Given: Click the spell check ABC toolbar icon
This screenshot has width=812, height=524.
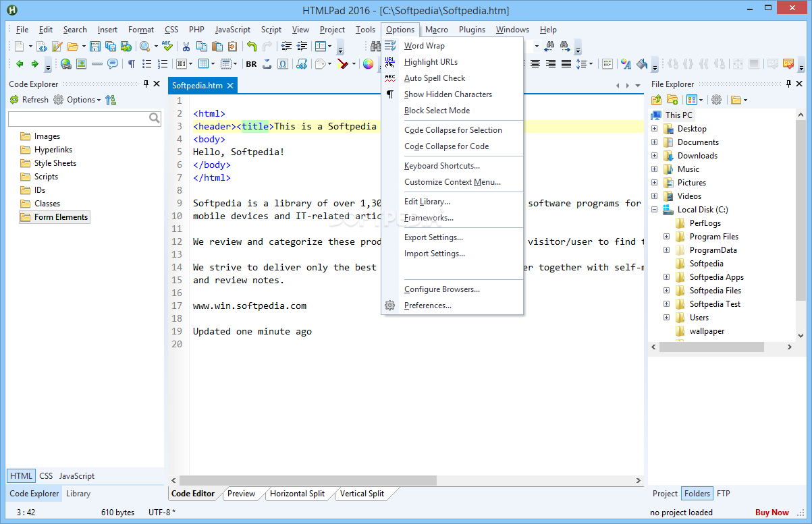Looking at the screenshot, I should tap(167, 47).
